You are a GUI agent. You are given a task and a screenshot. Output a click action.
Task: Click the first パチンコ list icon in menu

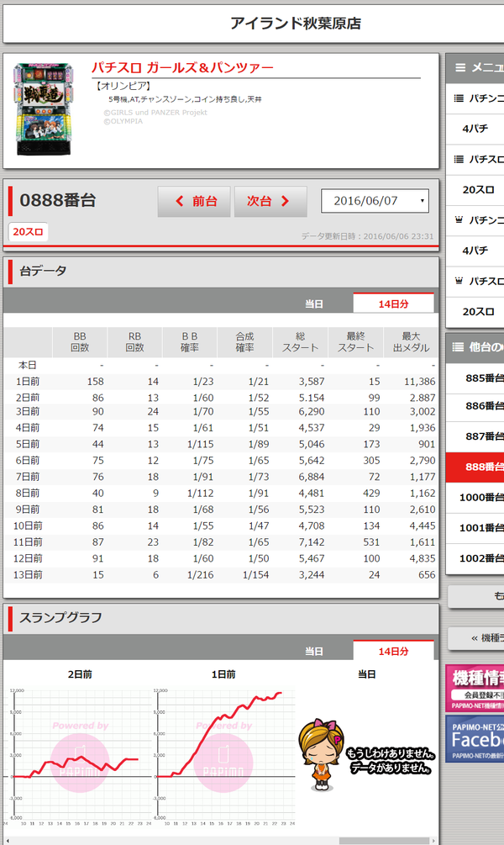pos(459,98)
